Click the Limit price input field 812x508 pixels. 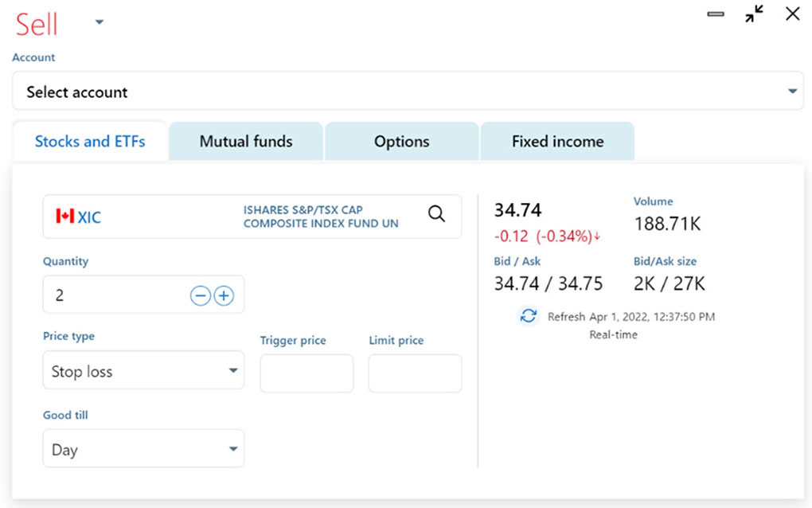(x=415, y=373)
